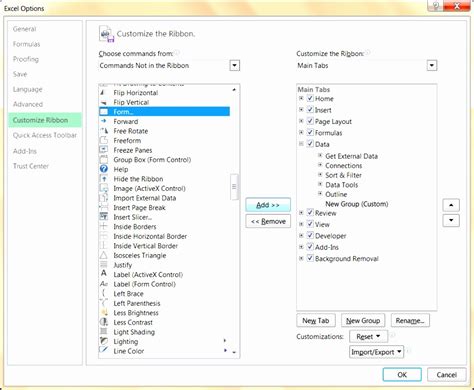
Task: Confirm with the OK button
Action: [x=402, y=375]
